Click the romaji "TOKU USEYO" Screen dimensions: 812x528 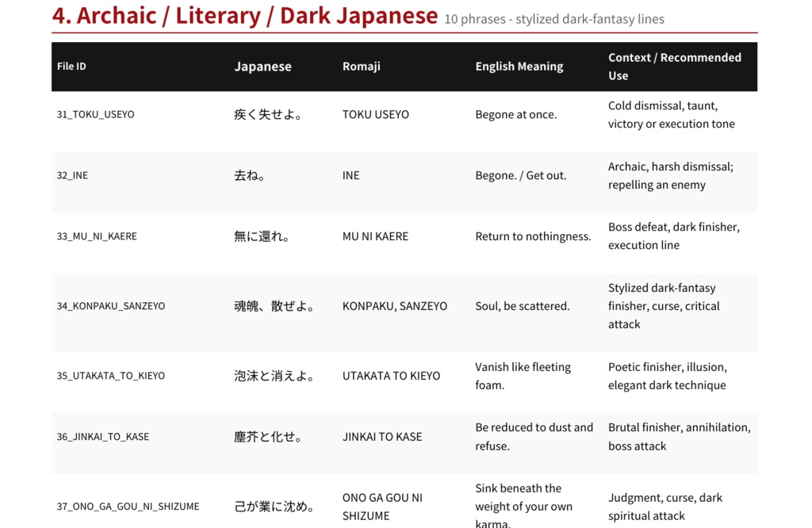pos(375,114)
